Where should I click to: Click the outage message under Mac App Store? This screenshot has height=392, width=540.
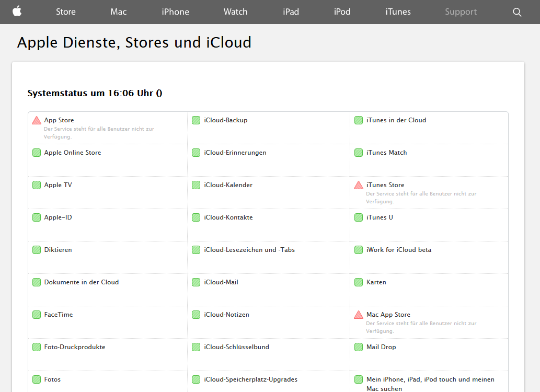pos(421,327)
